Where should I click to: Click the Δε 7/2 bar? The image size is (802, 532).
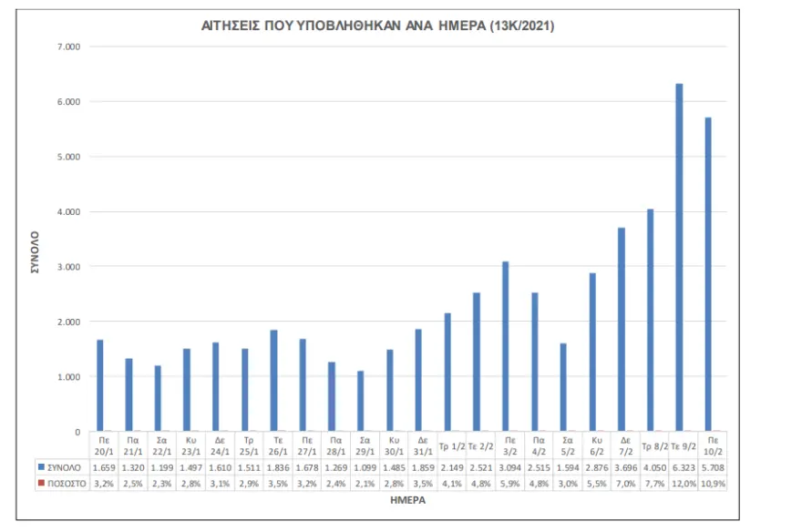622,330
